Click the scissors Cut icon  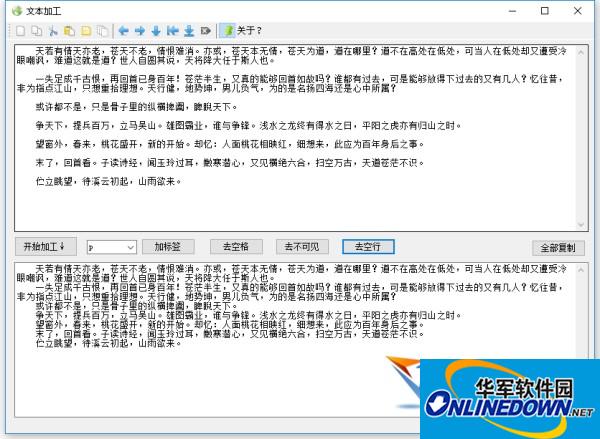53,31
